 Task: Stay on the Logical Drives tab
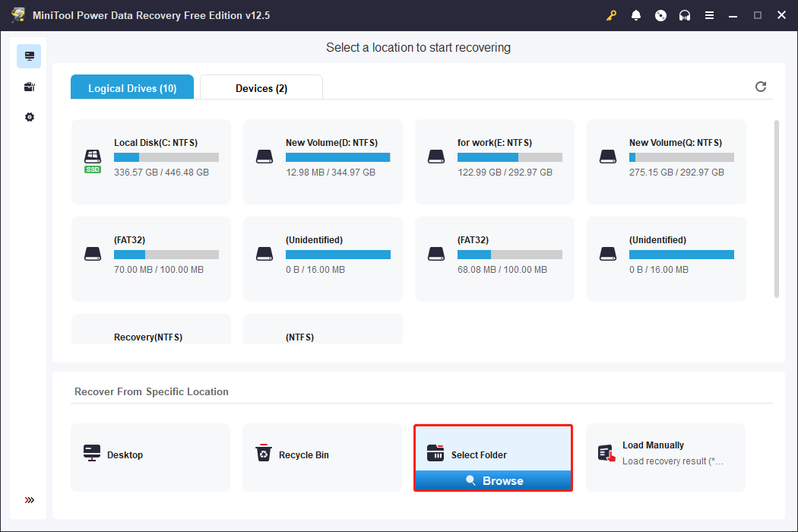point(131,87)
